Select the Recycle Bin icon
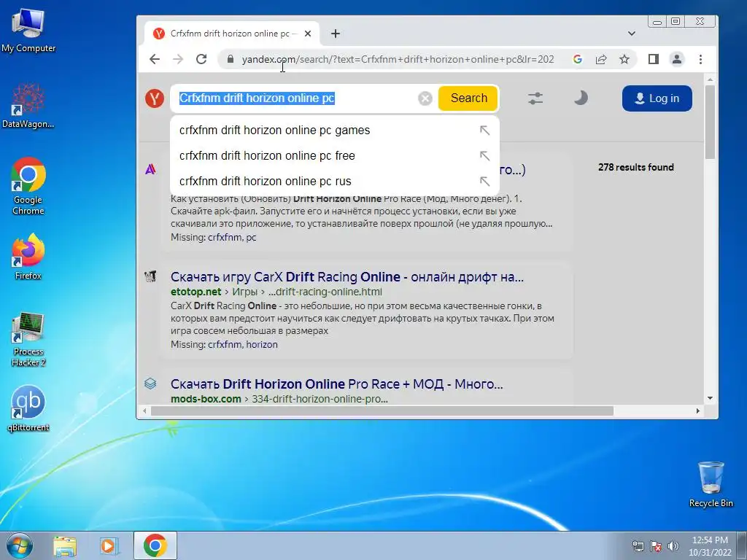This screenshot has height=560, width=747. 711,484
